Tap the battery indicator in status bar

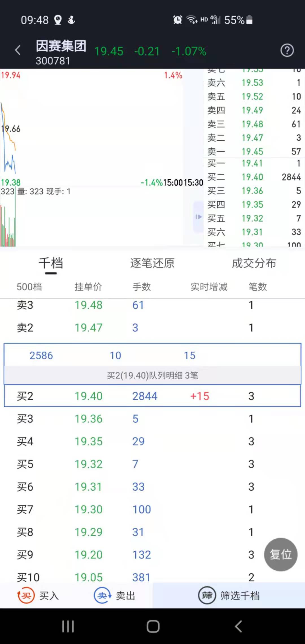tap(249, 20)
